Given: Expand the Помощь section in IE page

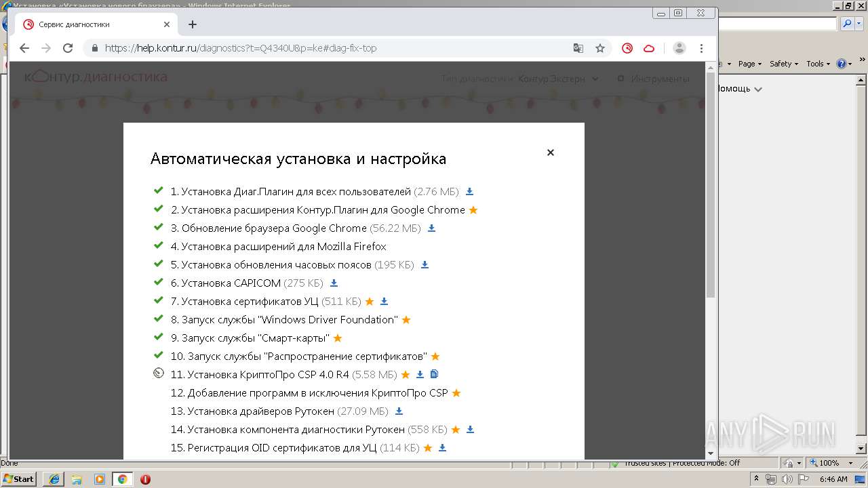Looking at the screenshot, I should [739, 89].
